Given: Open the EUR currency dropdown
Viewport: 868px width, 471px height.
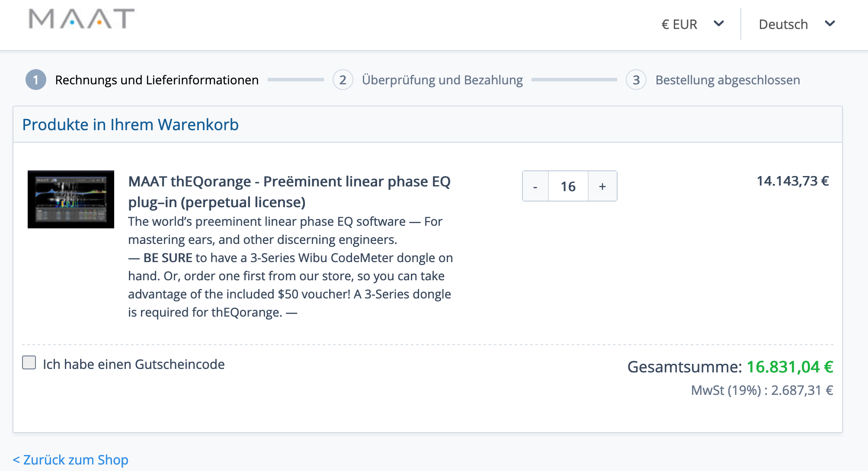Looking at the screenshot, I should pos(679,24).
